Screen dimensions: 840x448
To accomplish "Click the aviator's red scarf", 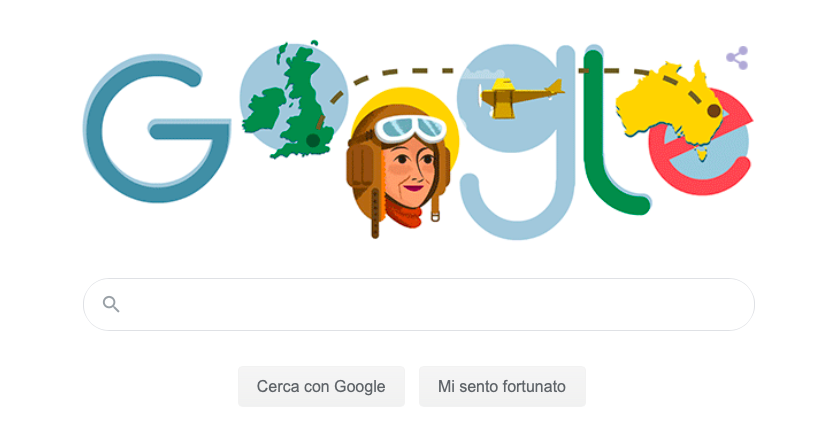I will (x=403, y=215).
